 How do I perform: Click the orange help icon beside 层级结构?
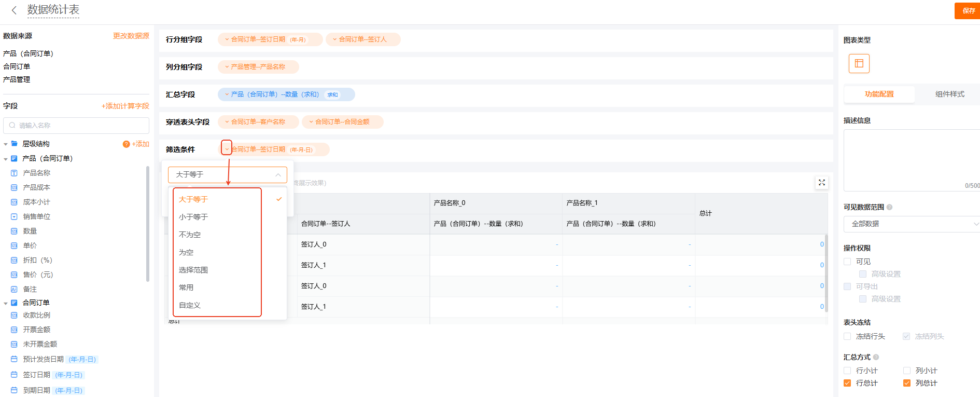point(126,144)
